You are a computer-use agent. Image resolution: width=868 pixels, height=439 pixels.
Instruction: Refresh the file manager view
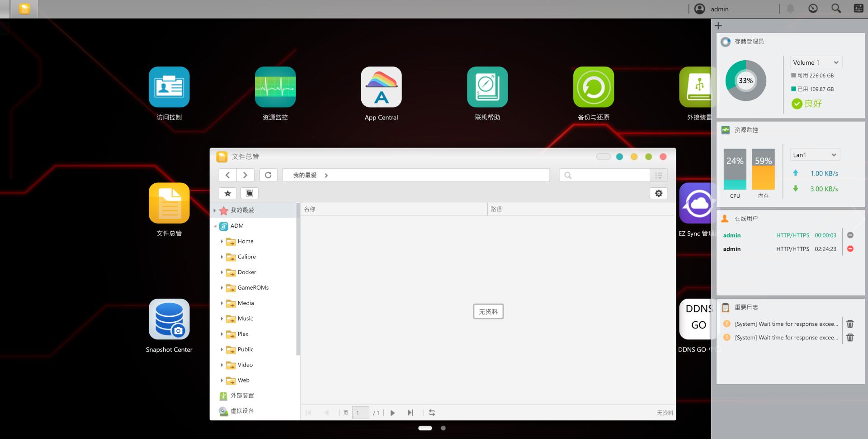(x=268, y=175)
